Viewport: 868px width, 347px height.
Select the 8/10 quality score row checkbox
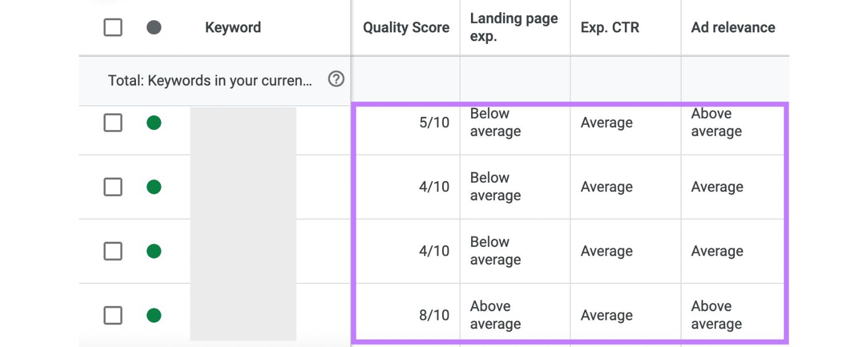[113, 315]
